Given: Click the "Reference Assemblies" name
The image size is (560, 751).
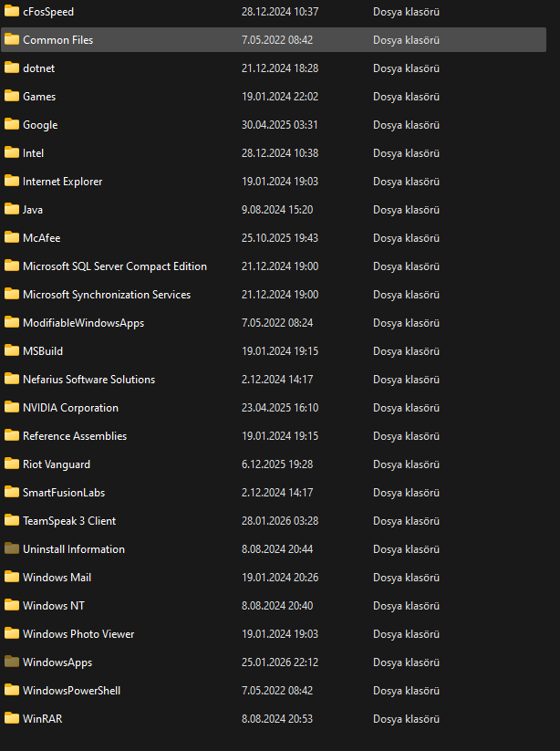Looking at the screenshot, I should 75,436.
